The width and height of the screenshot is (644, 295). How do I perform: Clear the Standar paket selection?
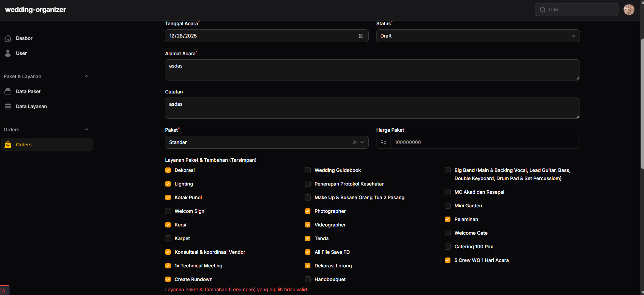tap(355, 142)
